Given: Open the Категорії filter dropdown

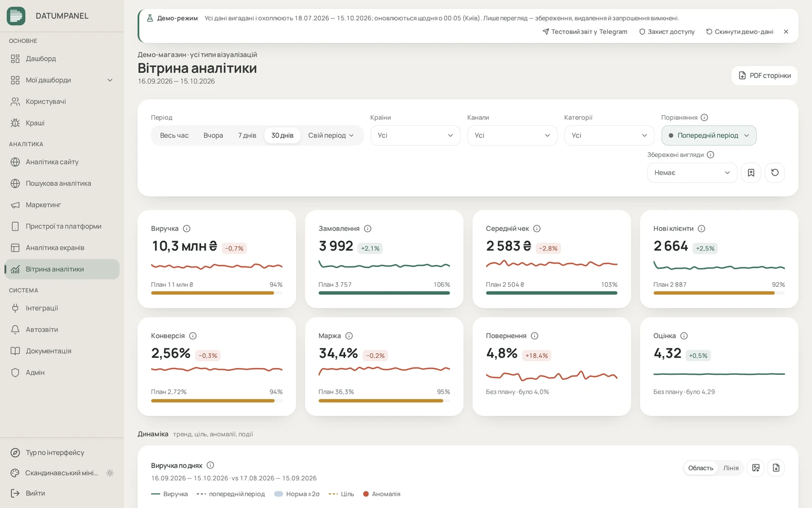Looking at the screenshot, I should (610, 135).
